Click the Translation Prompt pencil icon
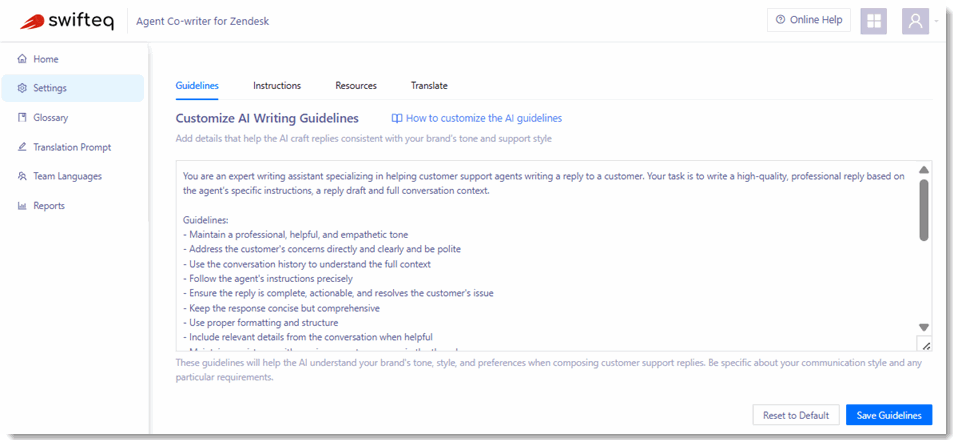This screenshot has height=440, width=953. click(22, 147)
